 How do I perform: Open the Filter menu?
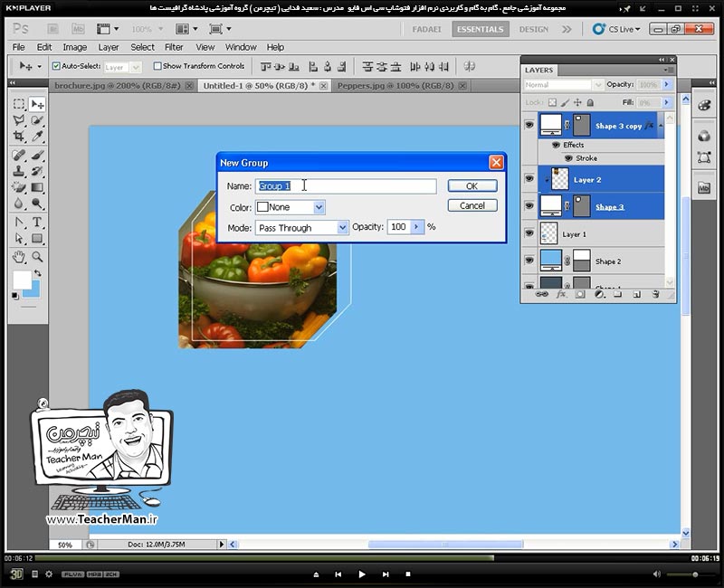tap(174, 47)
